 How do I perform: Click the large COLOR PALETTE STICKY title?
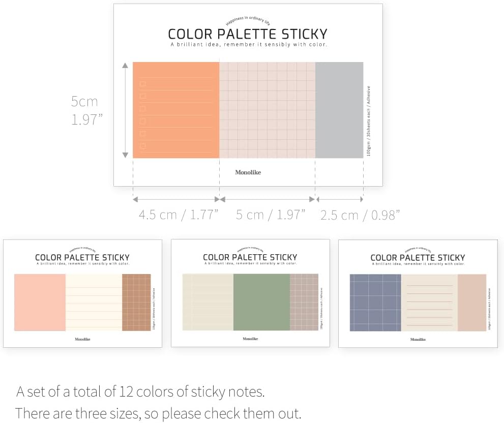[248, 34]
